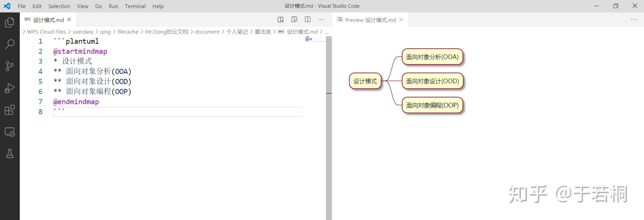Click line number 5 in gutter
644x220 pixels.
tap(40, 82)
